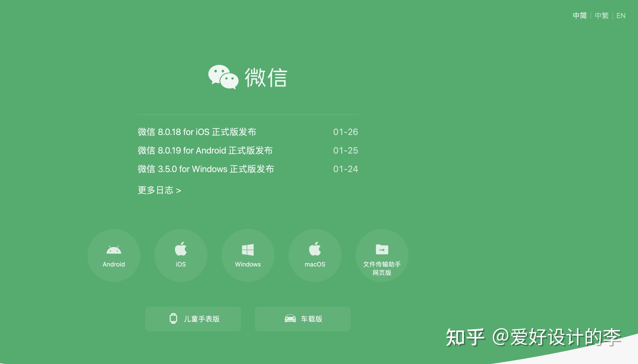Open the iOS download circle
Screen dimensions: 638x364
pos(181,255)
